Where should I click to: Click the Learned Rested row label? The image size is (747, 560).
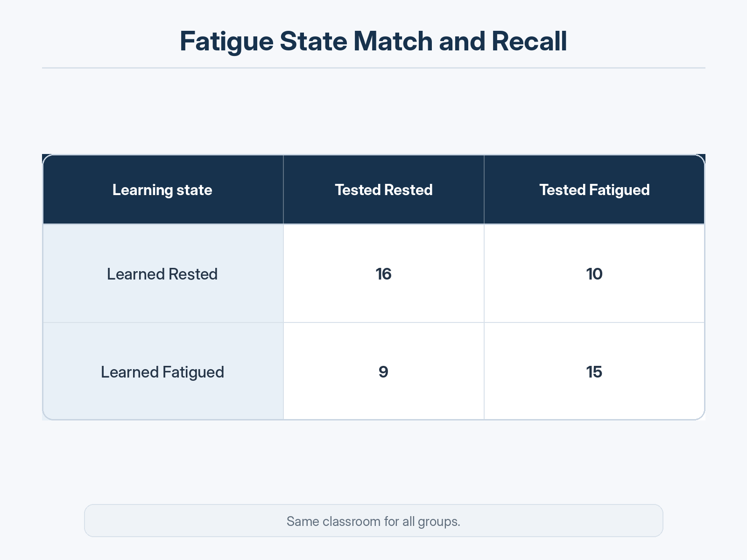click(162, 273)
